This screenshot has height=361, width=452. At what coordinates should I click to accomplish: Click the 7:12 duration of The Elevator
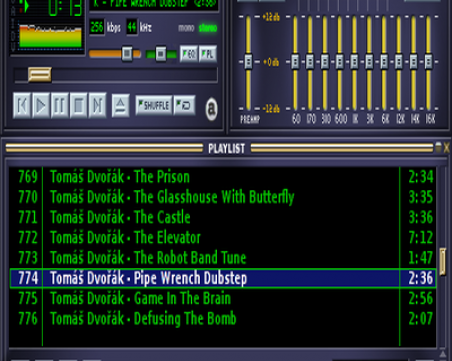(421, 238)
